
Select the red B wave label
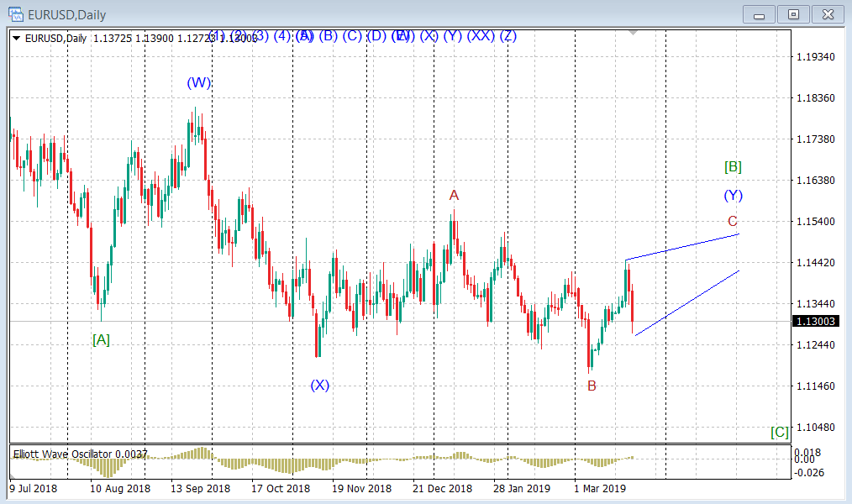pyautogui.click(x=592, y=386)
